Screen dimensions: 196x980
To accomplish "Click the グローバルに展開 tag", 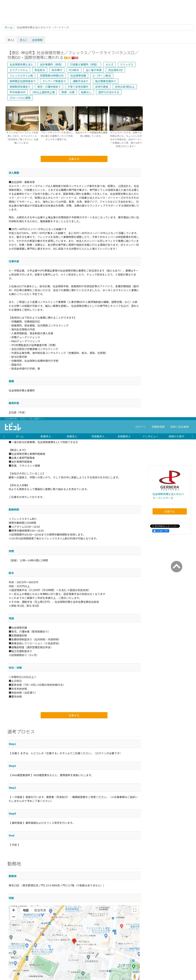I will pyautogui.click(x=20, y=98).
